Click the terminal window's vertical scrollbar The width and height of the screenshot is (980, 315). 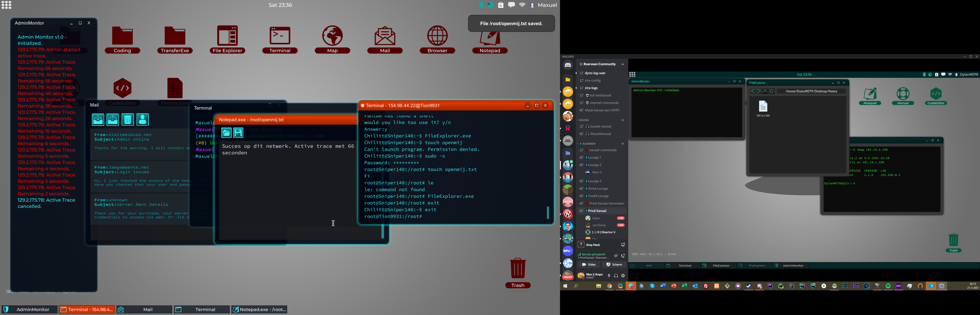[548, 213]
